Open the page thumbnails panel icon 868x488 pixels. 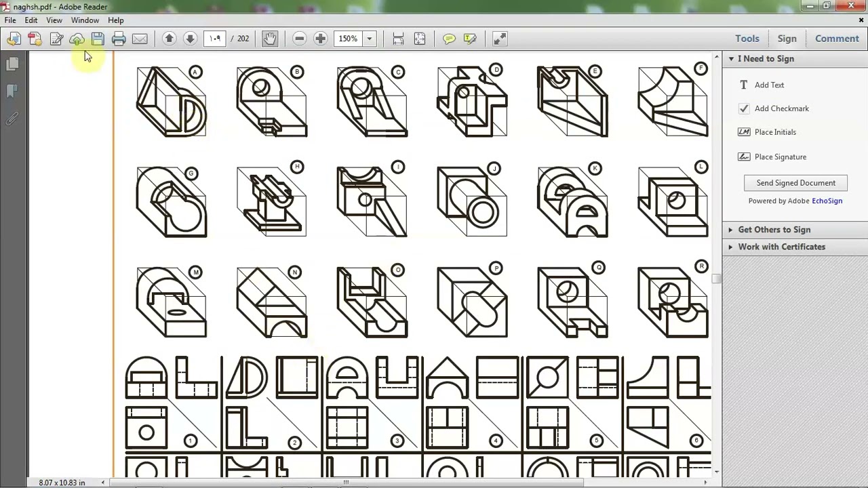coord(12,64)
